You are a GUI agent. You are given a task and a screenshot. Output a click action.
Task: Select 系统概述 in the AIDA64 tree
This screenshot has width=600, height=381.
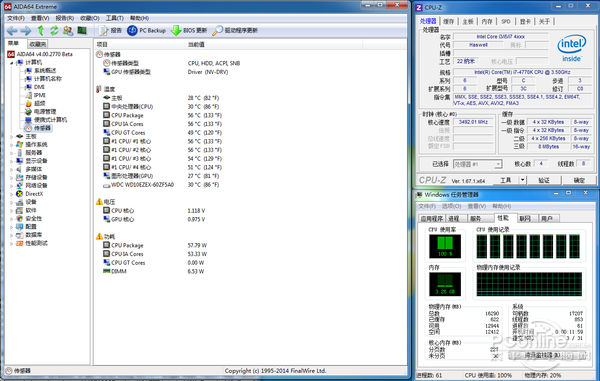click(41, 70)
